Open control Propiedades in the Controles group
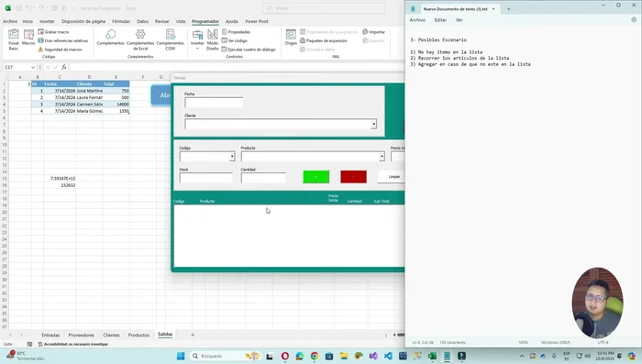The image size is (642, 364). (237, 32)
